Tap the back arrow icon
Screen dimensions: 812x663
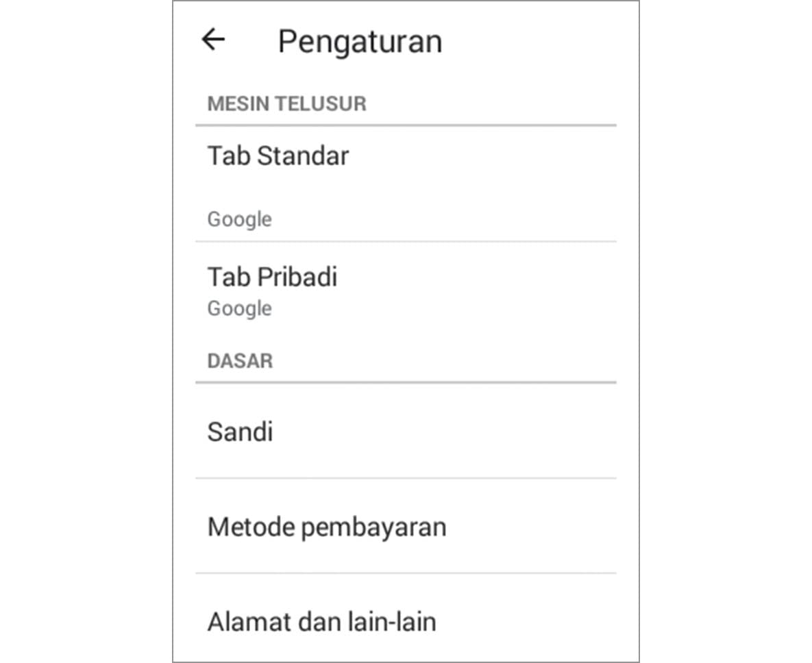point(213,40)
